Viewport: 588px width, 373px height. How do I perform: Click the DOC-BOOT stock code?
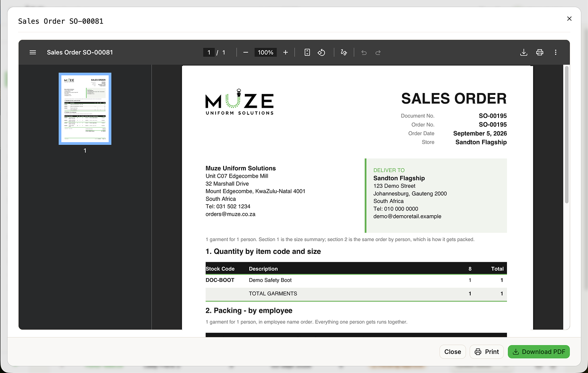coord(220,280)
